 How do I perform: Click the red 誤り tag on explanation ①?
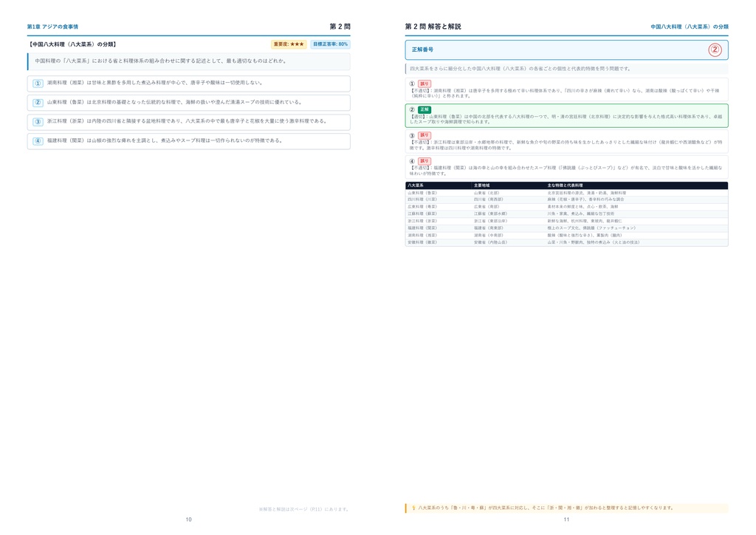[x=425, y=84]
